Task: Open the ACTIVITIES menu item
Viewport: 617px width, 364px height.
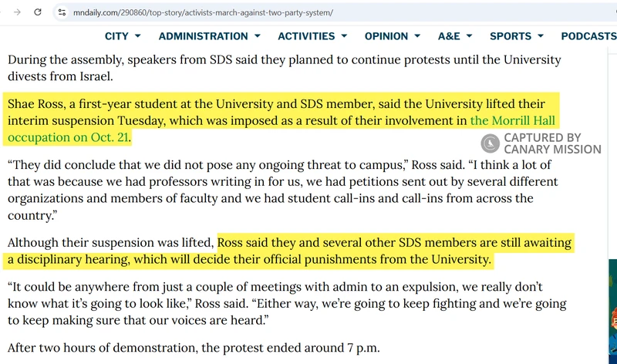Action: pos(306,36)
